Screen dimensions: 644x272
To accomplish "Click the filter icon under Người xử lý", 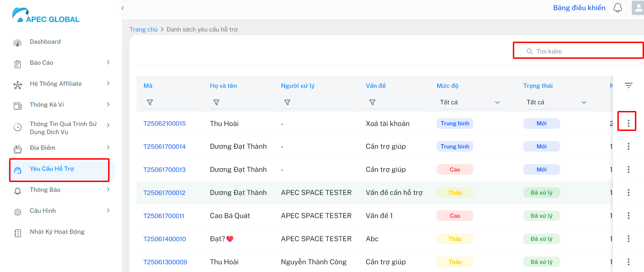I will [x=287, y=102].
